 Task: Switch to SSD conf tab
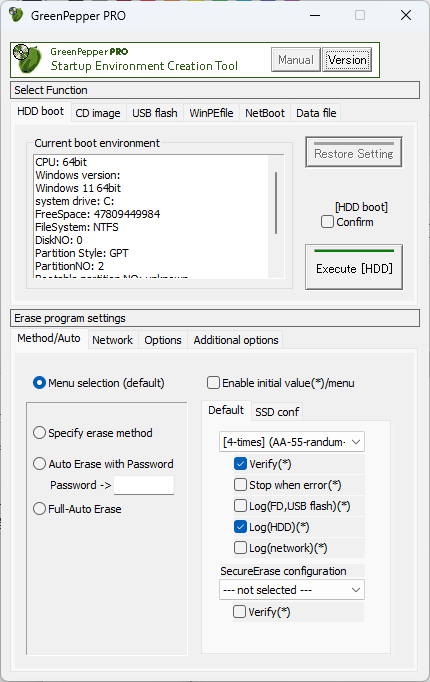click(x=277, y=412)
